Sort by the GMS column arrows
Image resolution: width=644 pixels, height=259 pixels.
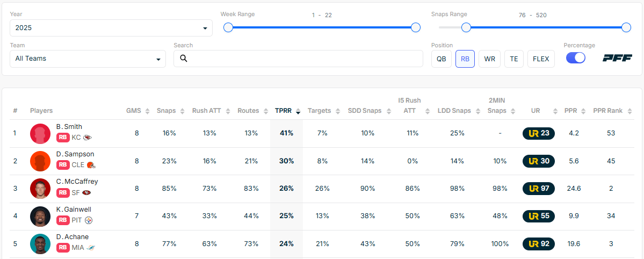(146, 111)
